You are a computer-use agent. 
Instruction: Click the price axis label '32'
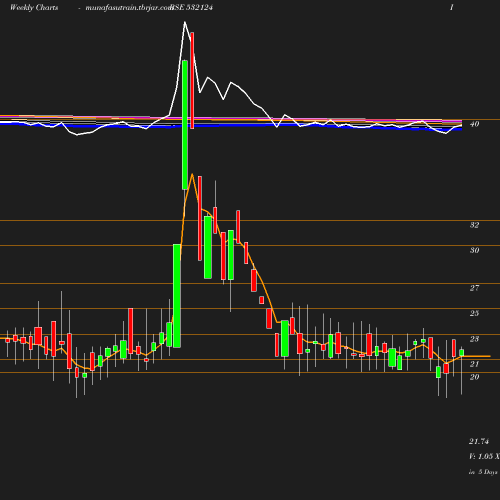click(x=474, y=225)
